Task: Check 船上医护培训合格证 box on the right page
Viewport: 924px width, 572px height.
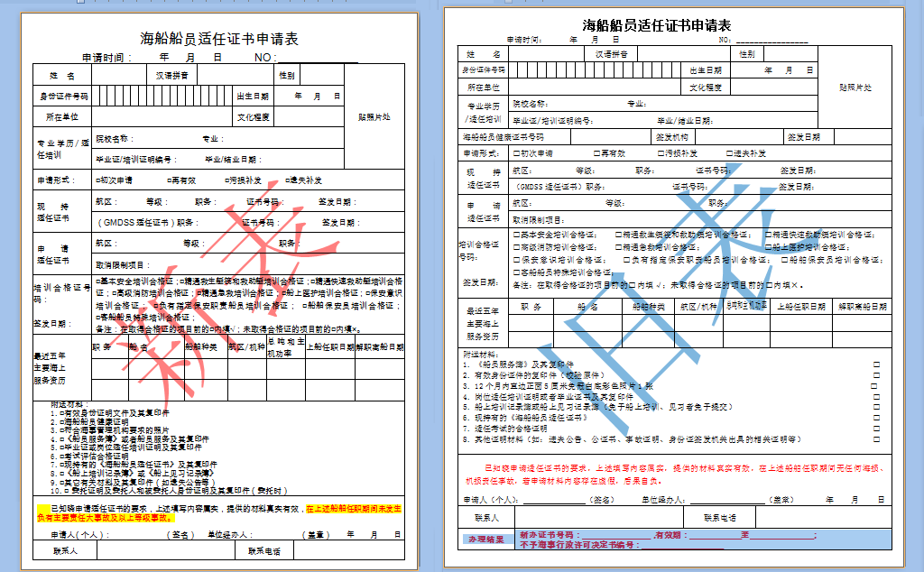Action: 769,247
